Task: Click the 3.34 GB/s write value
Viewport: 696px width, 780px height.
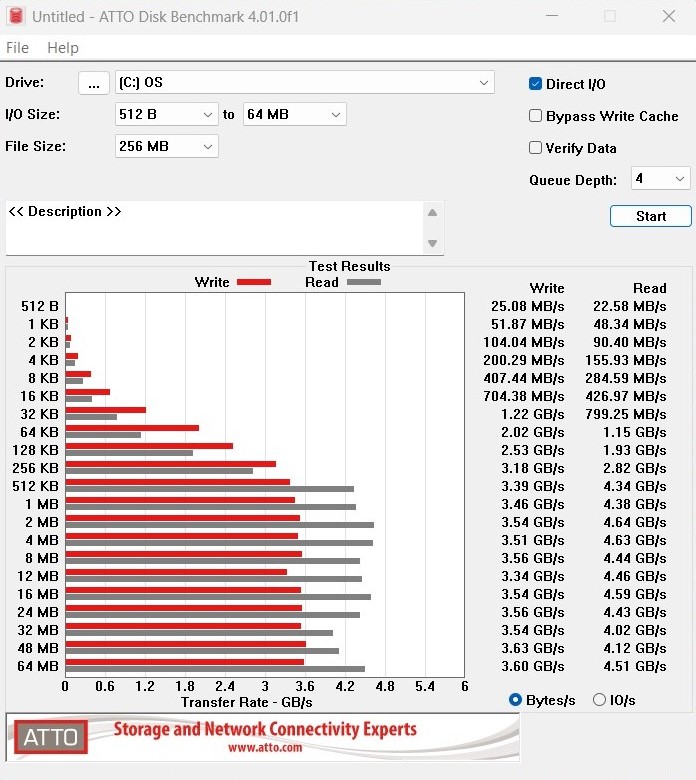Action: [533, 576]
